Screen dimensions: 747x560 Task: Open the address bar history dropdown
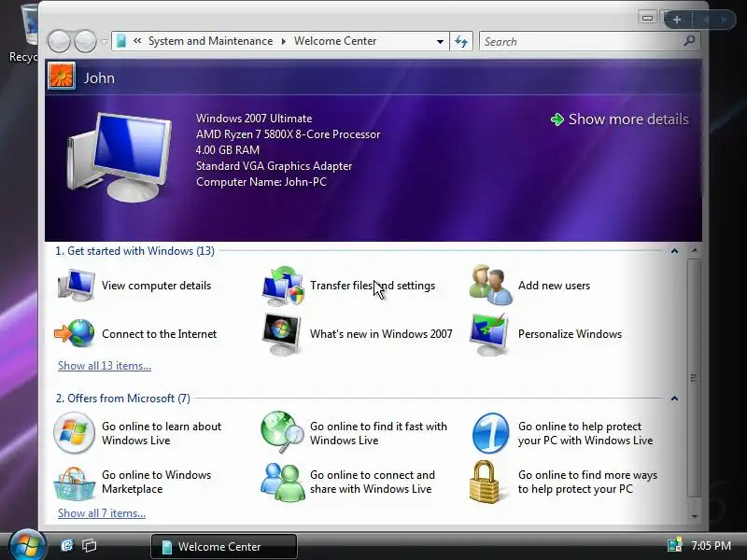440,41
